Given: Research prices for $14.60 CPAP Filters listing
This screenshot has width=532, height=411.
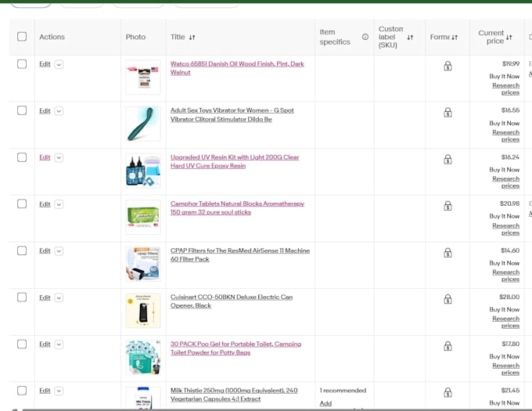Looking at the screenshot, I should coord(505,276).
